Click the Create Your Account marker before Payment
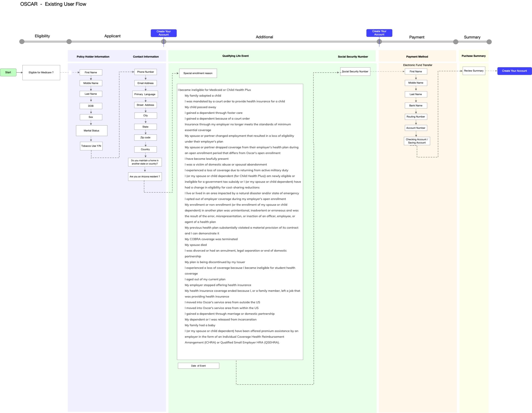This screenshot has height=413, width=532. pyautogui.click(x=379, y=33)
